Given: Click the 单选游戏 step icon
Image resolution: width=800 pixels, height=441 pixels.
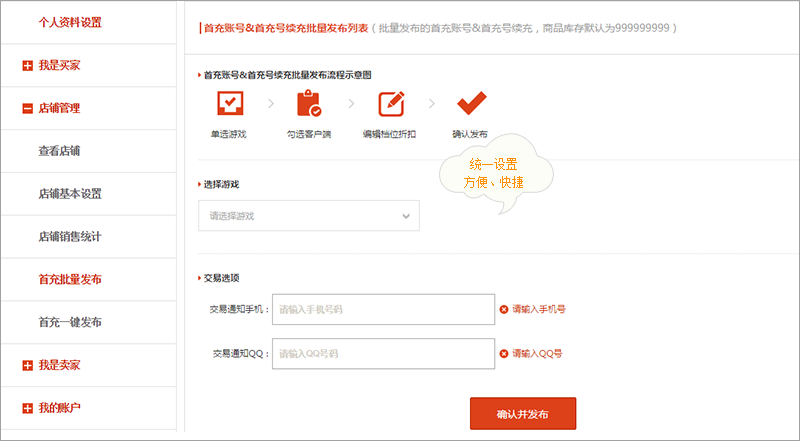Looking at the screenshot, I should (x=230, y=103).
